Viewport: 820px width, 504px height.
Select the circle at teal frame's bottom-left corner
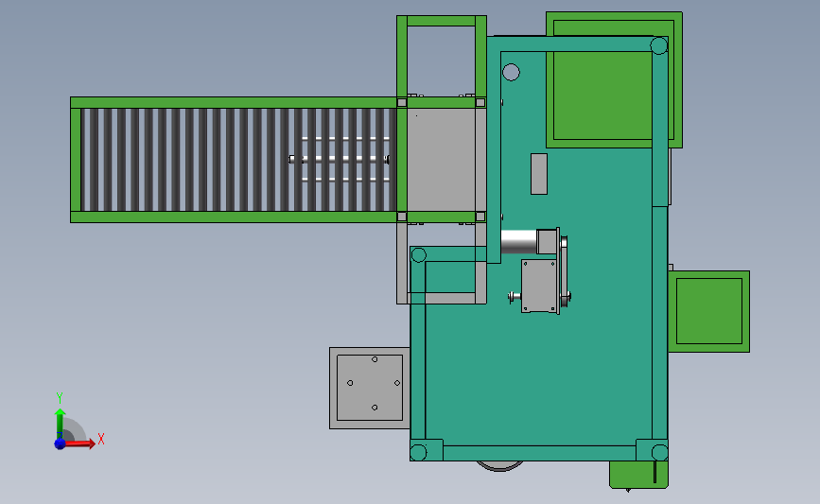(x=418, y=452)
